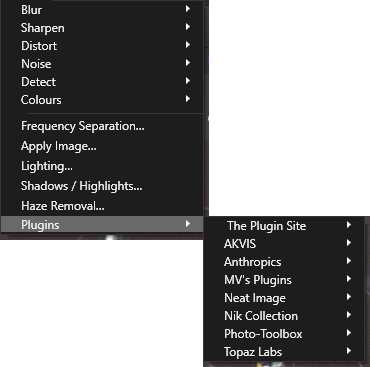370x367 pixels.
Task: Open the Topaz Labs submenu
Action: coord(284,352)
